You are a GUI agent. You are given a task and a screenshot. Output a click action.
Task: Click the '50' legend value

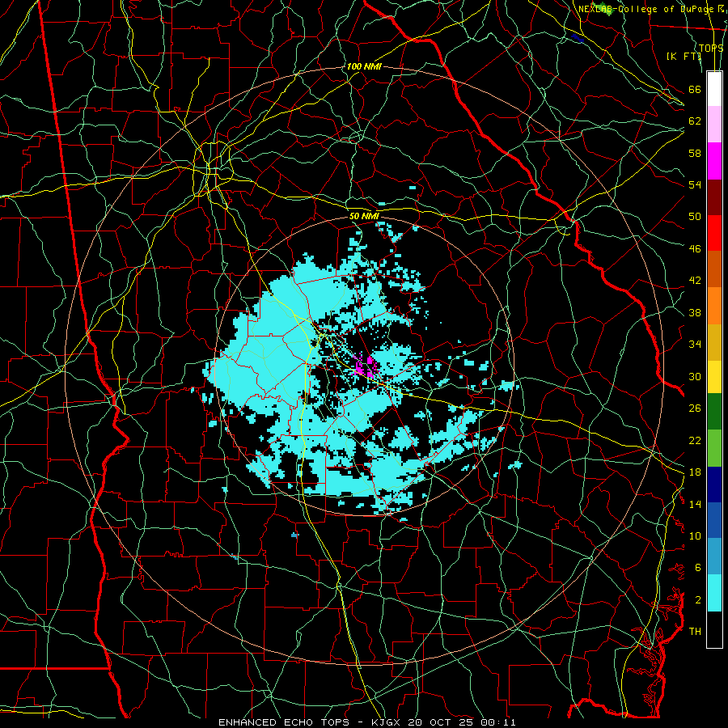click(695, 216)
